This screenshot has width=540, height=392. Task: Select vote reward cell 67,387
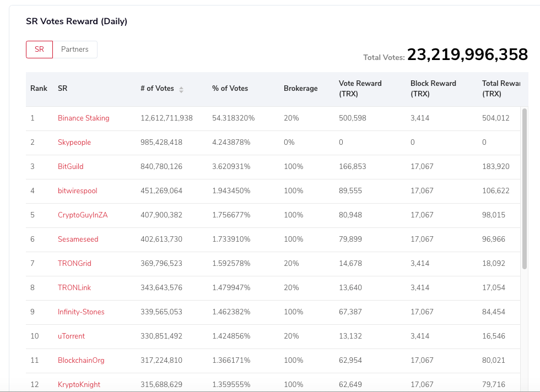click(x=350, y=312)
